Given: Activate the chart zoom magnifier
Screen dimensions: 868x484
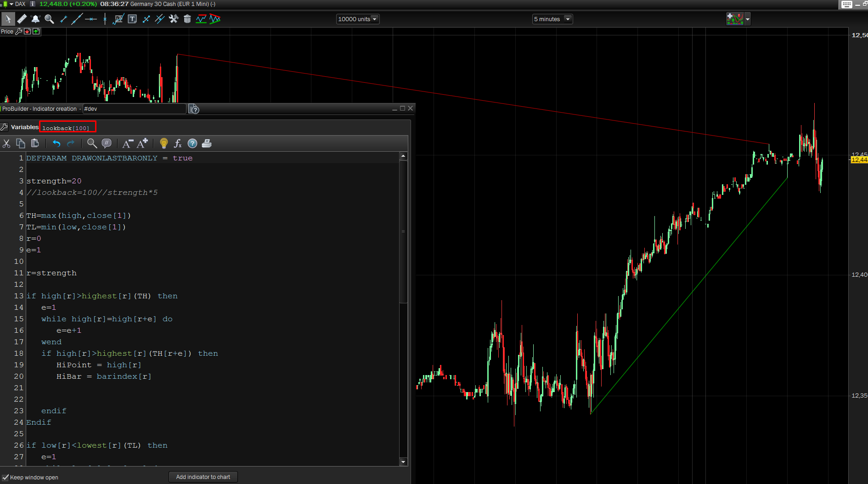Looking at the screenshot, I should [49, 19].
